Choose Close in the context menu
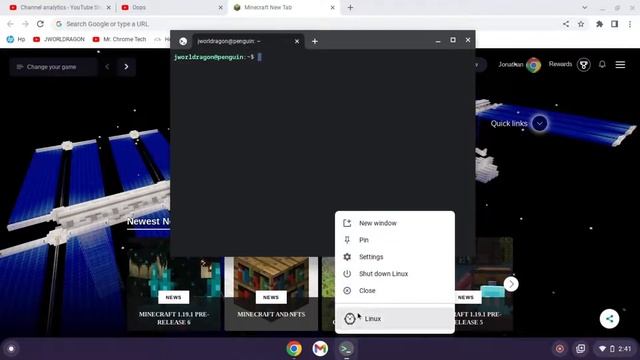The image size is (640, 360). click(394, 291)
